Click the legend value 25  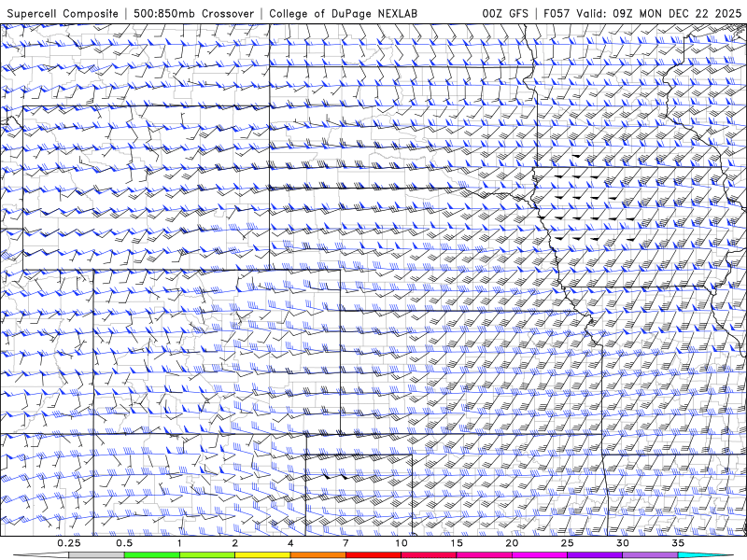[x=567, y=543]
